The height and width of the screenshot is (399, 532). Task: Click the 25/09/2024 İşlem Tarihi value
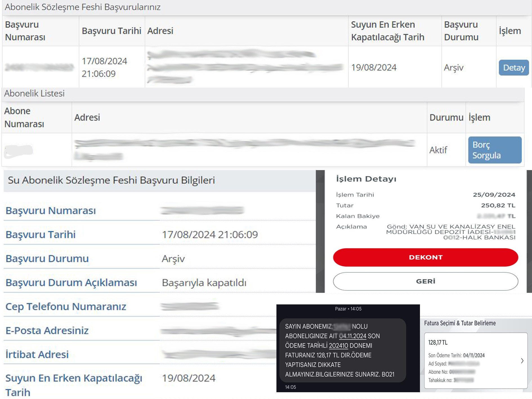494,195
